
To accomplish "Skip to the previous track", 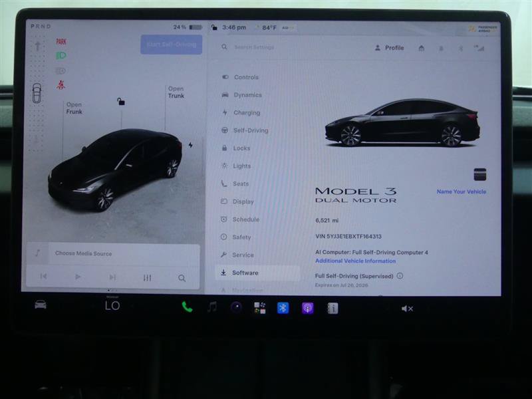I will (x=43, y=276).
